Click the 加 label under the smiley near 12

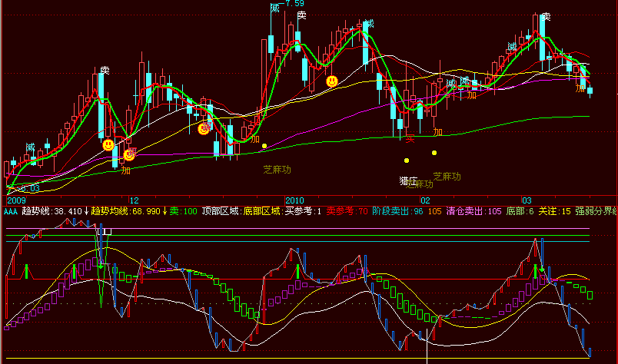click(x=126, y=170)
